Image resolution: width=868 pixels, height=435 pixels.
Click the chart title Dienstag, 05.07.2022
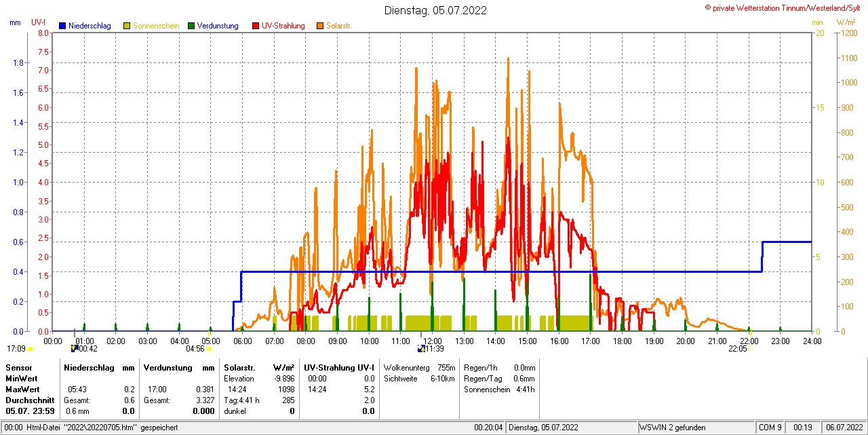(435, 10)
